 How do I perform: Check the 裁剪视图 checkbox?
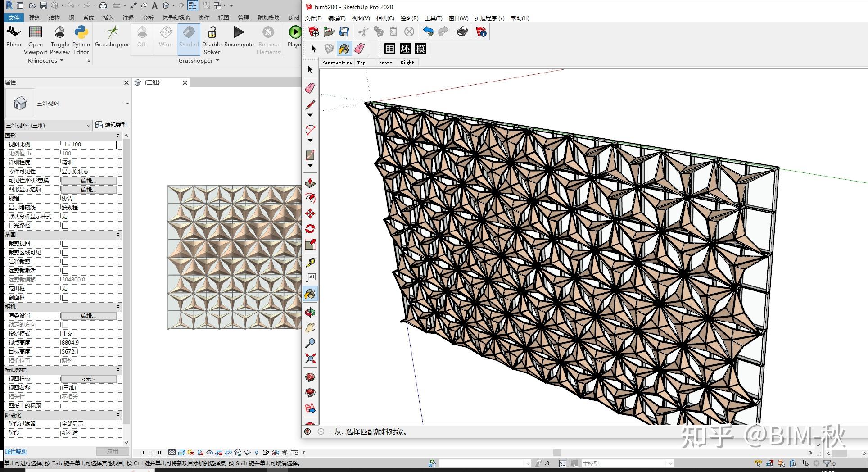click(x=65, y=244)
